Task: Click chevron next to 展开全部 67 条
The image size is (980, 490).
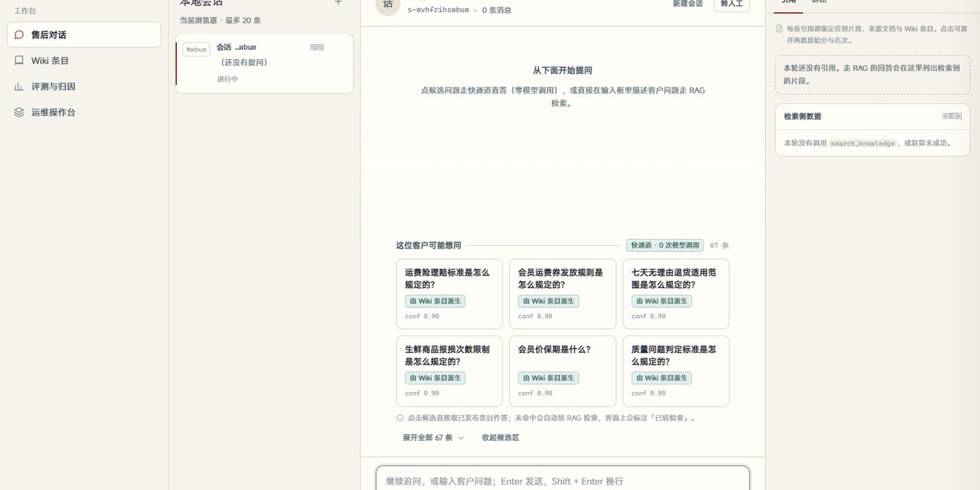Action: [461, 438]
